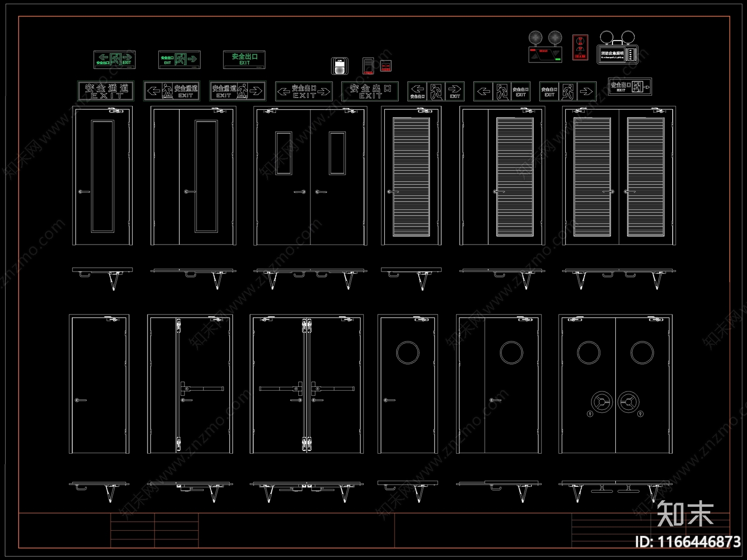
Task: Select the plan view below the double louvered door
Action: pos(619,279)
